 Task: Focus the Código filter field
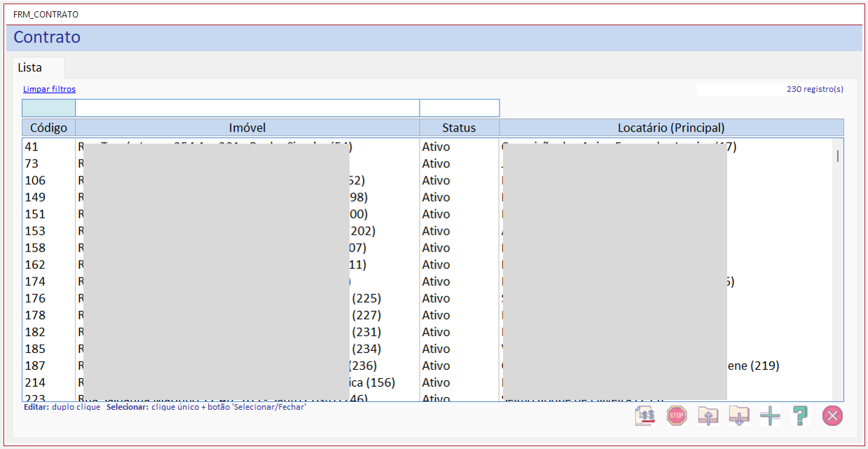point(48,108)
